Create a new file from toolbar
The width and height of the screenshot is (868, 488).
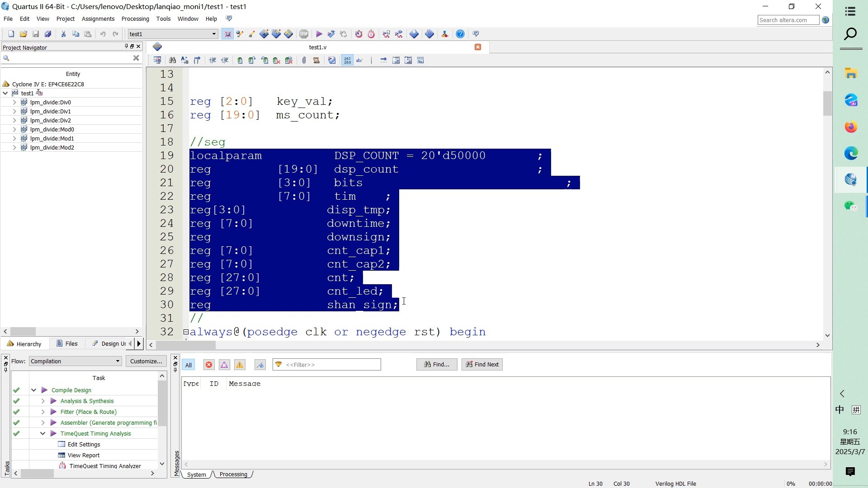11,34
